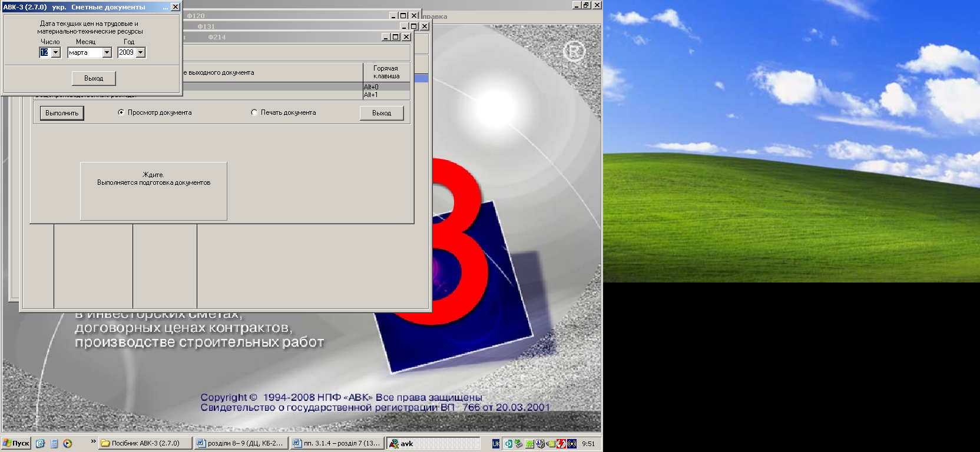Switch to the avk taskbar button
980x452 pixels.
click(433, 444)
